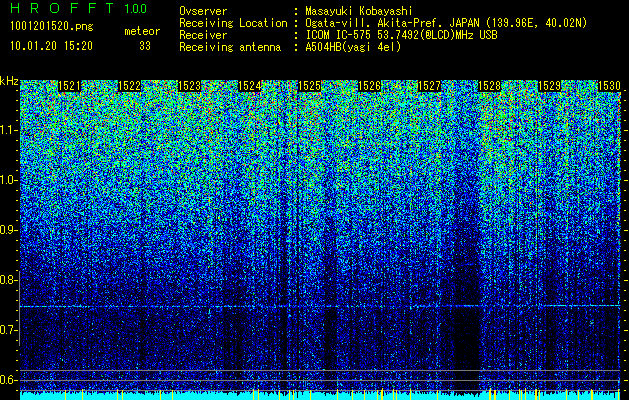Click the 1526 time marker

(x=369, y=86)
